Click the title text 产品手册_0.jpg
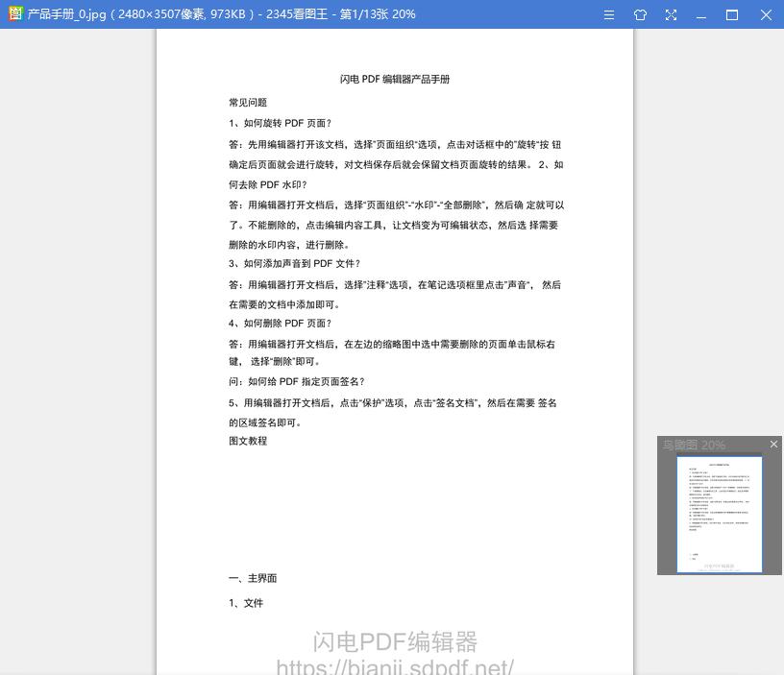Image resolution: width=784 pixels, height=675 pixels. [66, 14]
